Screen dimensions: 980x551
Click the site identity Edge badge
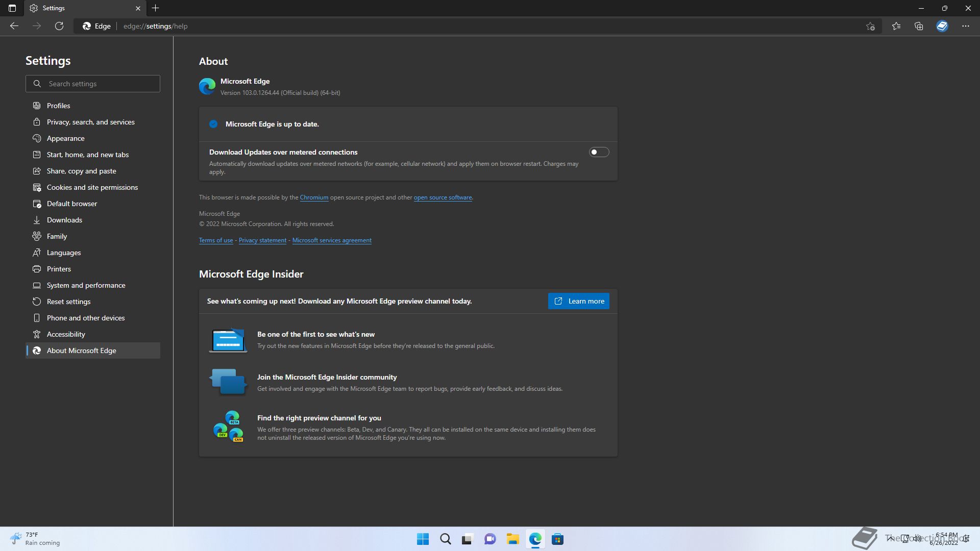point(96,26)
